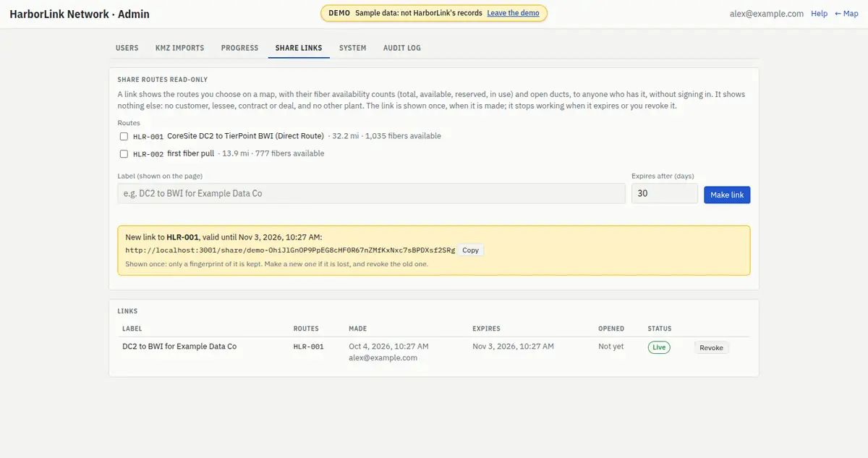Screen dimensions: 868x458
Task: Click the 'Not yet' opened cell
Action: (611, 347)
